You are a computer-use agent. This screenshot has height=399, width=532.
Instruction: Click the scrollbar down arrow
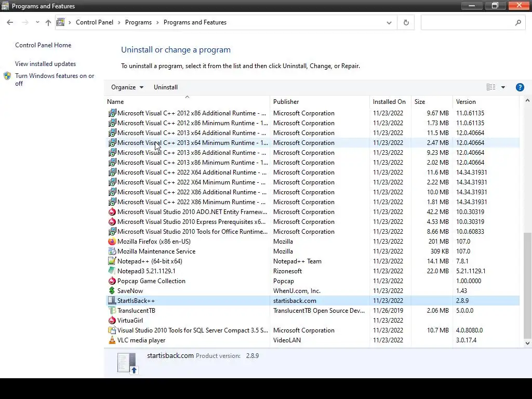[527, 343]
